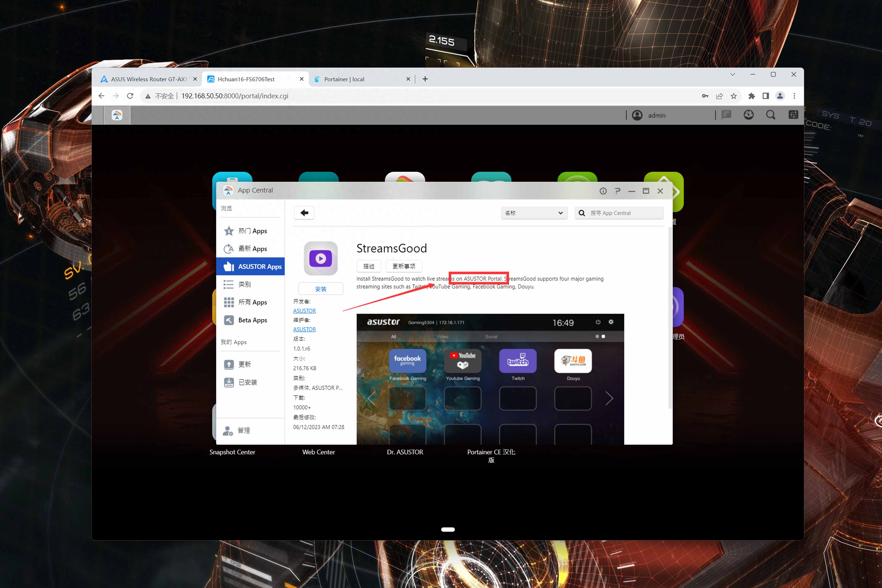The width and height of the screenshot is (882, 588).
Task: Select ASUSTOR Apps in the sidebar
Action: click(250, 266)
